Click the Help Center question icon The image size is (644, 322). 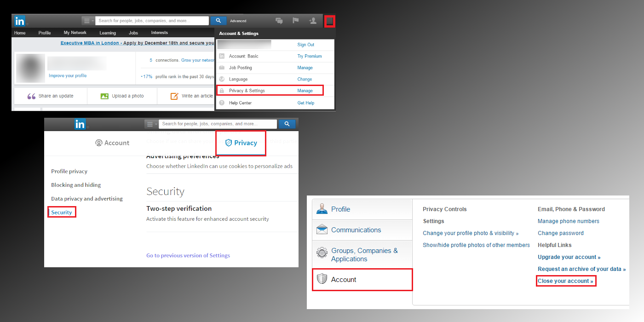pyautogui.click(x=222, y=103)
